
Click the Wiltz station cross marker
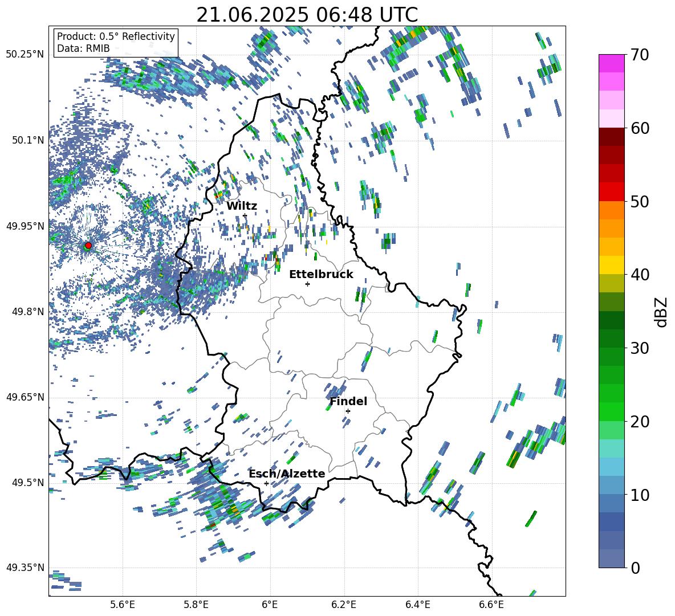pos(245,215)
